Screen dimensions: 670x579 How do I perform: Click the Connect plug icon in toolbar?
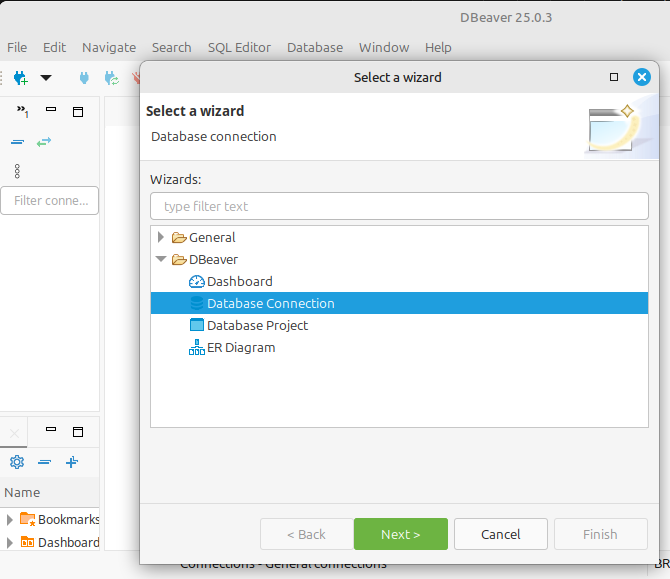pos(84,78)
